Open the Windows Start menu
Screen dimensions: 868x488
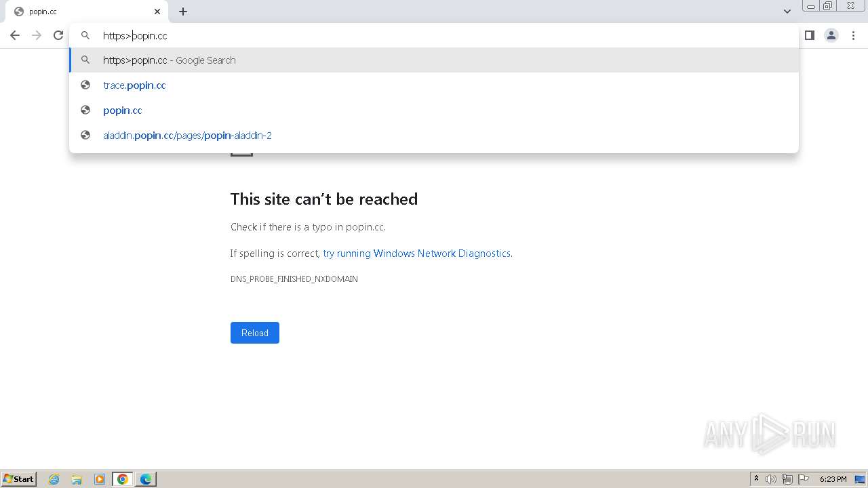pos(19,479)
